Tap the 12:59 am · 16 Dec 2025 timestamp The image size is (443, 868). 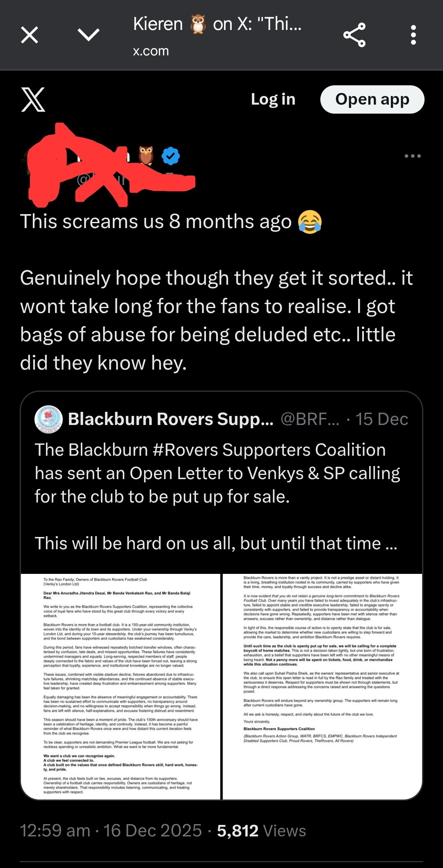coord(111,831)
